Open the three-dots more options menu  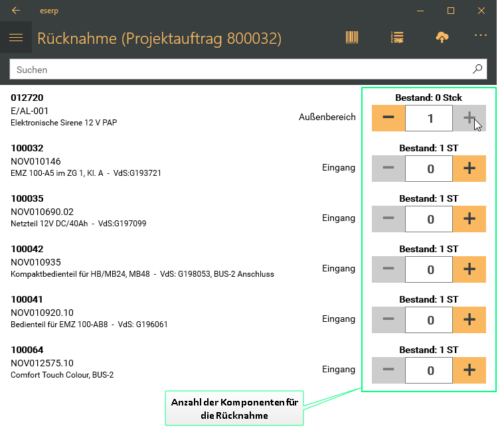pyautogui.click(x=481, y=36)
